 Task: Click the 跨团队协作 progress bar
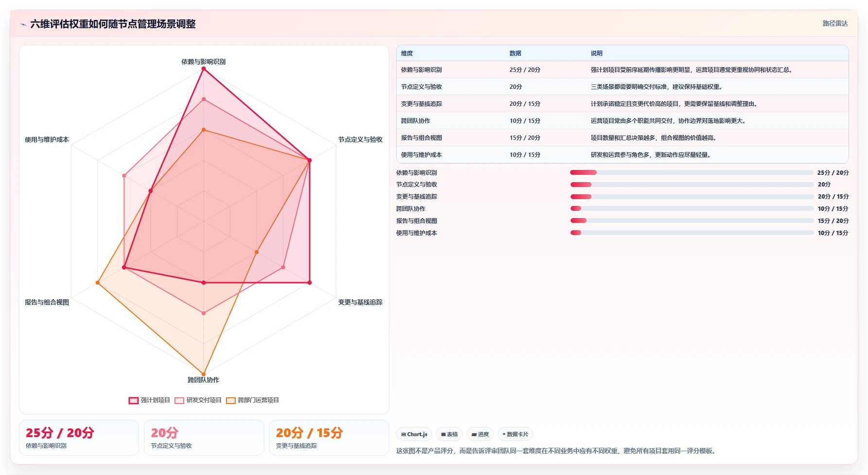pos(692,208)
